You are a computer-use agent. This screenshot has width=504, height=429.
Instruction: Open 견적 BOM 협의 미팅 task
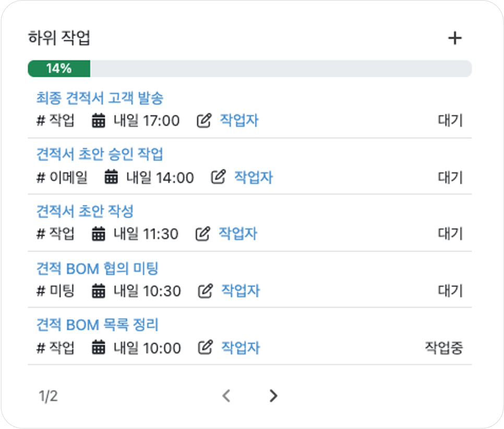98,268
